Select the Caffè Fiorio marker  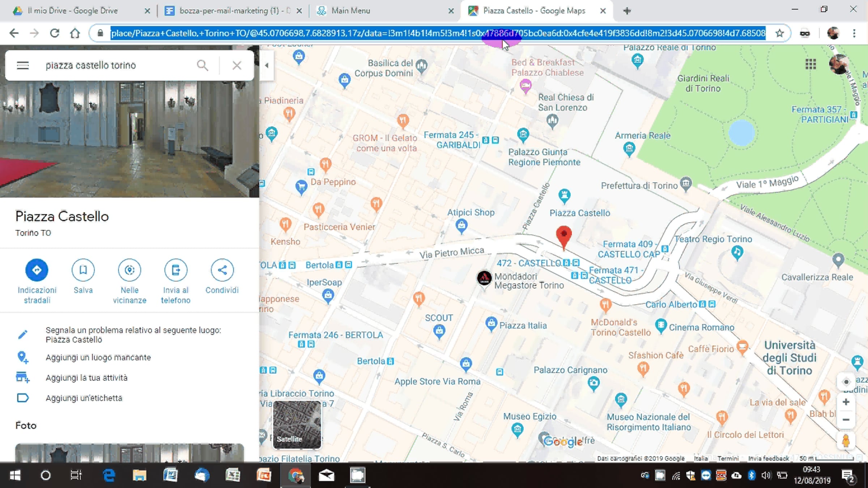(x=742, y=347)
